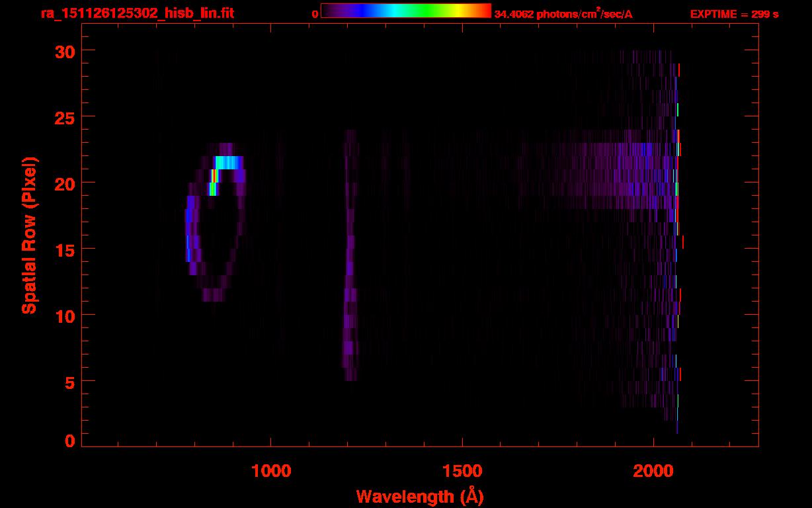Viewport: 812px width, 508px height.
Task: Click the file name ra_151126125302_hisb_lin.fit
Action: 138,13
